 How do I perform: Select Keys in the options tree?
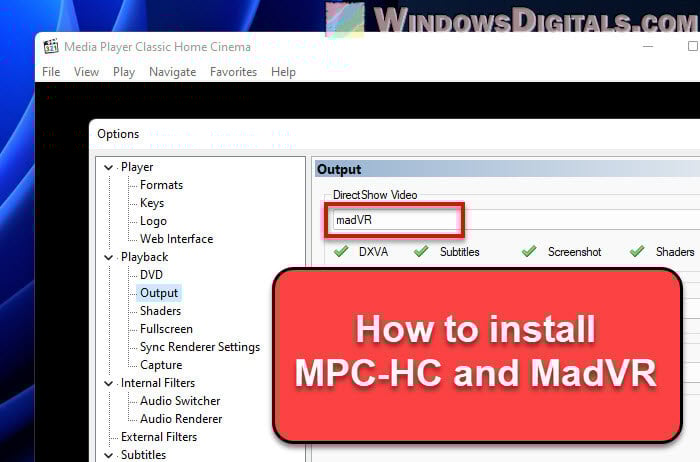click(x=152, y=203)
